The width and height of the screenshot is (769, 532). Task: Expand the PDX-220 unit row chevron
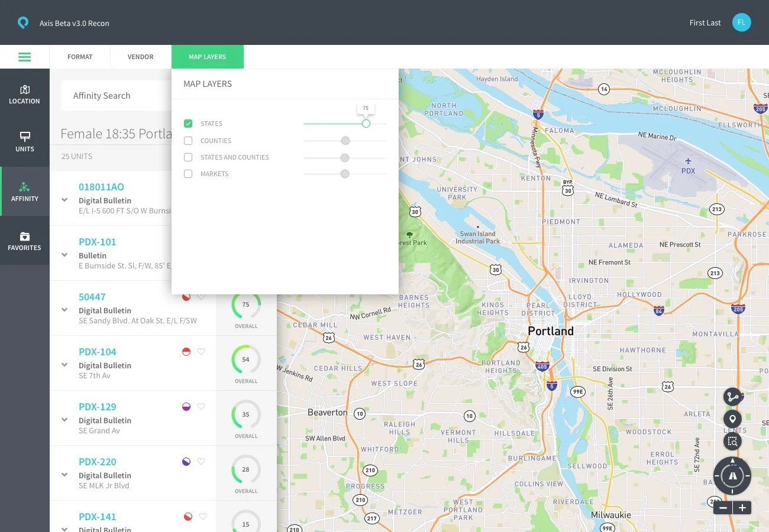64,475
